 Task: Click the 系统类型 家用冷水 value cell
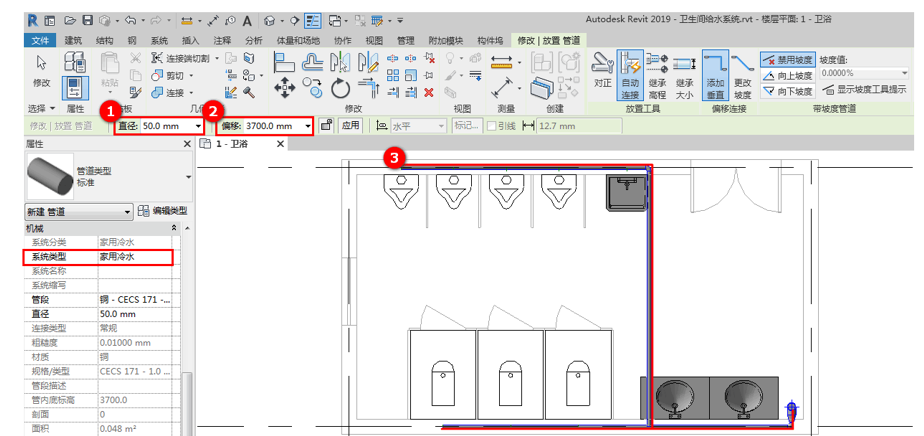135,257
